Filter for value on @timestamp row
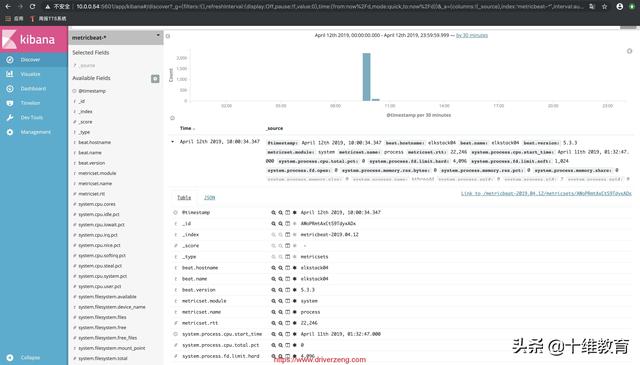This screenshot has height=365, width=640. coord(273,213)
